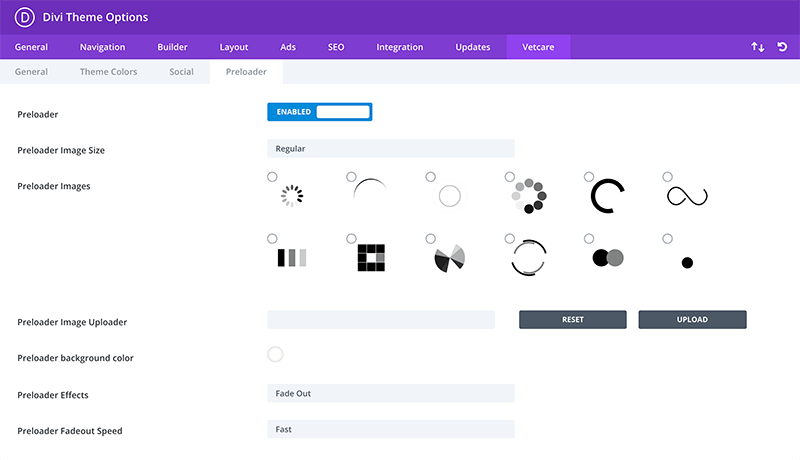Click the UPLOAD button
The image size is (800, 460).
point(692,320)
